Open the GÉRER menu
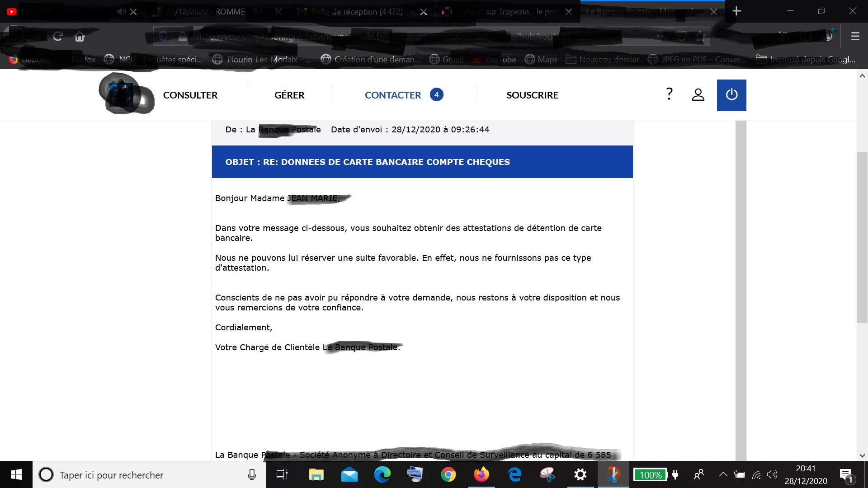 coord(289,95)
